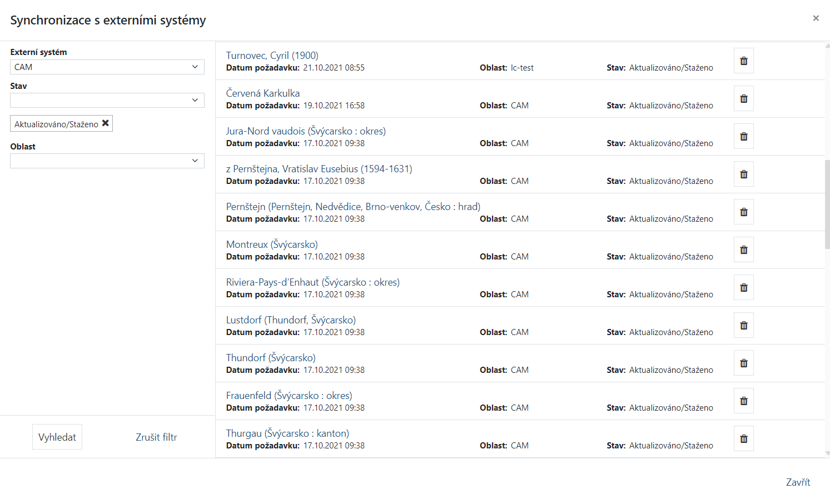
Task: Delete the Lustdorf (Thundorf, Švýcarsko) row
Action: pos(743,326)
